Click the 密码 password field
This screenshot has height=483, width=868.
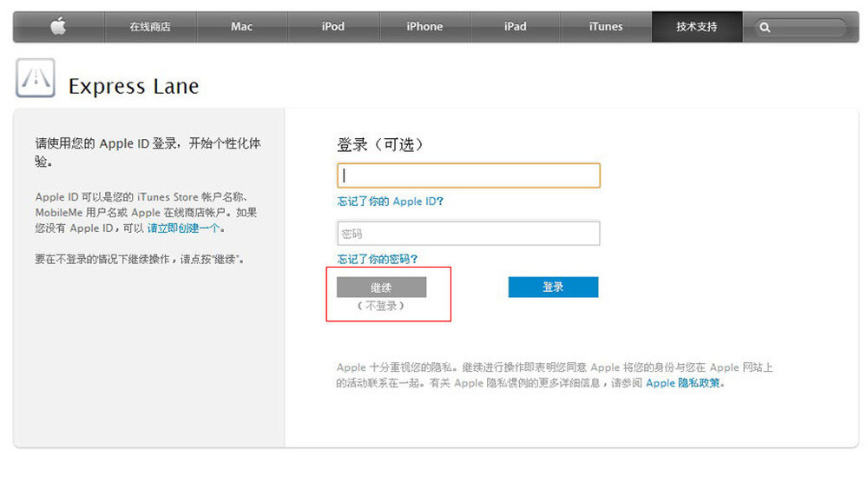[x=469, y=233]
